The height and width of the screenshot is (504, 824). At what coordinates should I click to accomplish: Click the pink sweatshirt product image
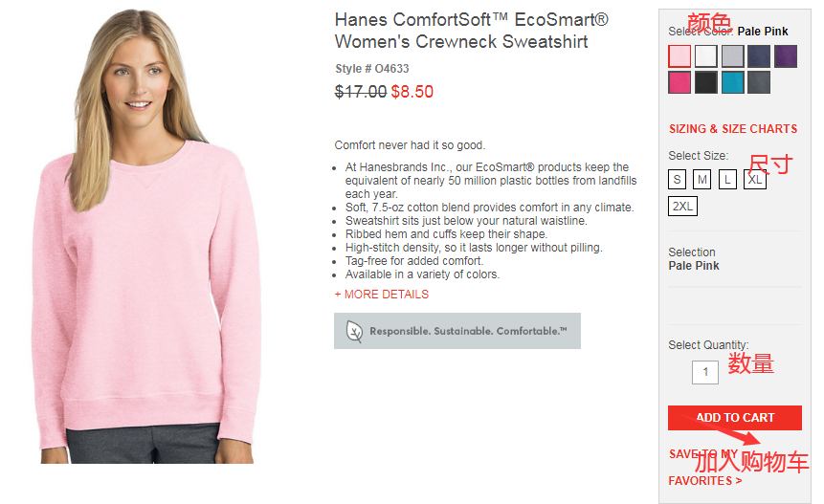(x=146, y=236)
